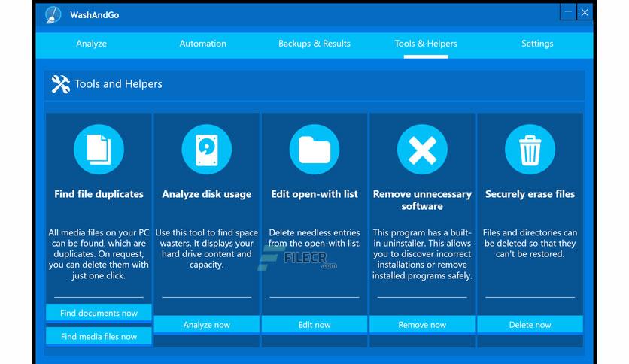Click the WashAndGo broom logo icon
This screenshot has height=364, width=629.
pyautogui.click(x=53, y=15)
